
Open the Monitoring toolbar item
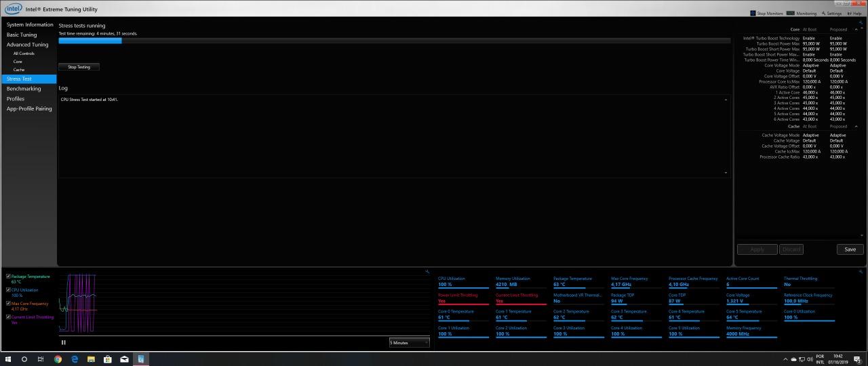coord(802,13)
